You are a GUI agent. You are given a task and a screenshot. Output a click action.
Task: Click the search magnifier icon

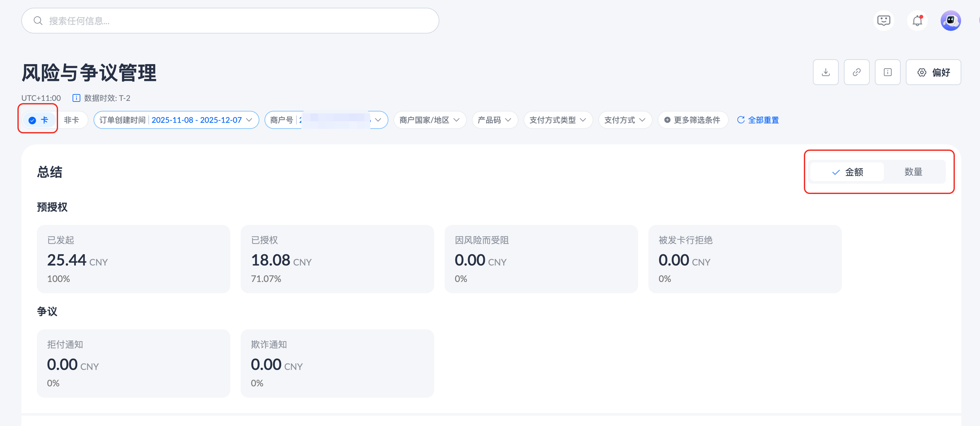[x=38, y=21]
